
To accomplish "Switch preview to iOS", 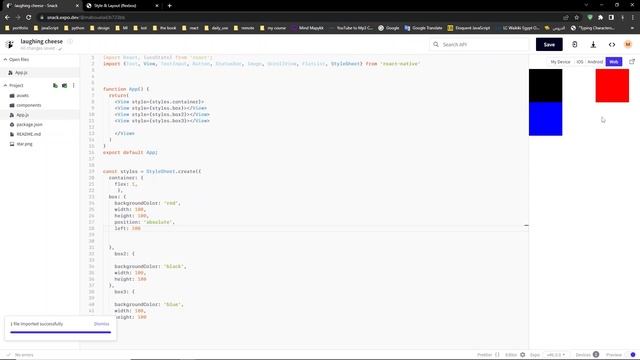I will point(580,62).
